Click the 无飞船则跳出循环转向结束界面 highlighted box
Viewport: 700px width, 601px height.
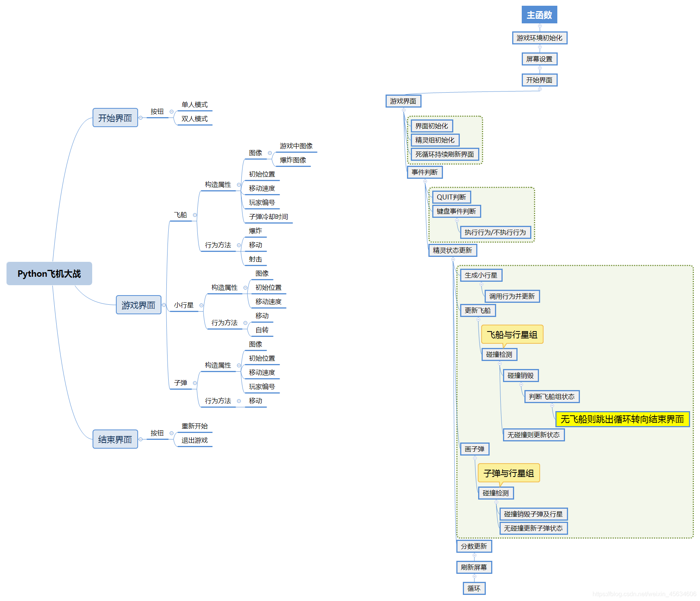pos(622,419)
